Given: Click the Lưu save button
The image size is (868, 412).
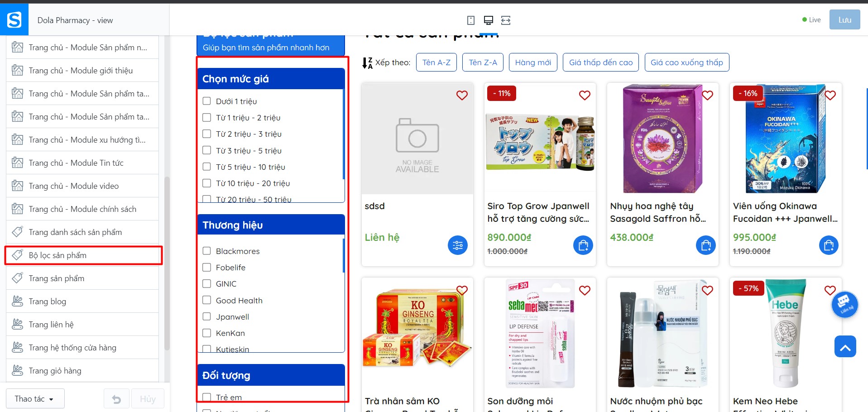Looking at the screenshot, I should pos(844,20).
